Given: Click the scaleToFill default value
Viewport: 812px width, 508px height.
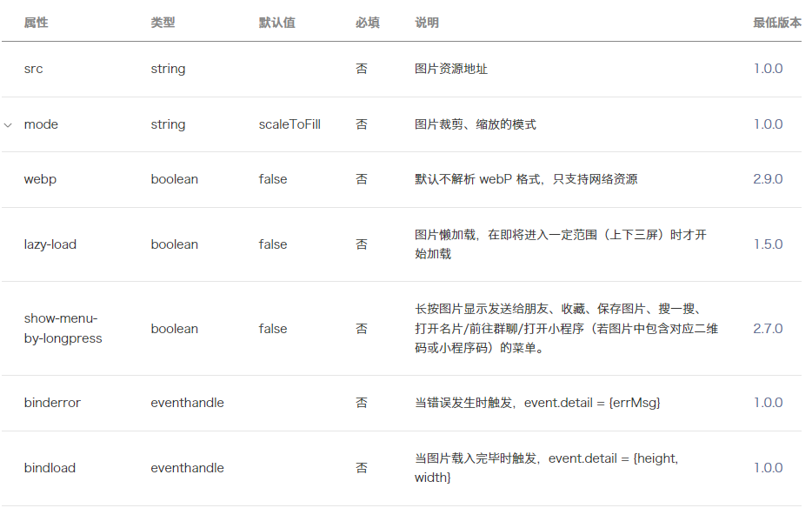Looking at the screenshot, I should pos(290,124).
